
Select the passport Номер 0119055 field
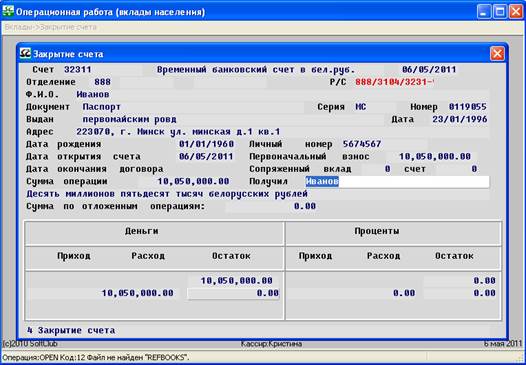(468, 107)
